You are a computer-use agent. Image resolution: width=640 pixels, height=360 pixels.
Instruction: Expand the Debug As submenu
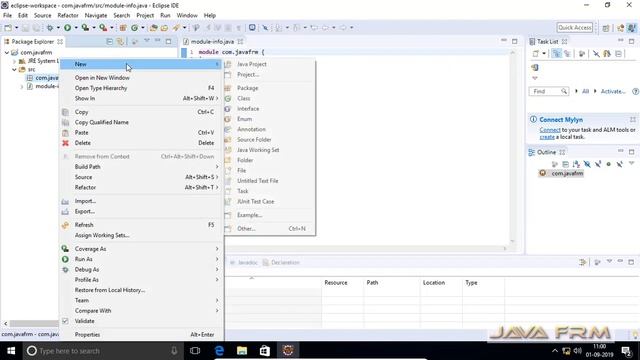click(142, 269)
